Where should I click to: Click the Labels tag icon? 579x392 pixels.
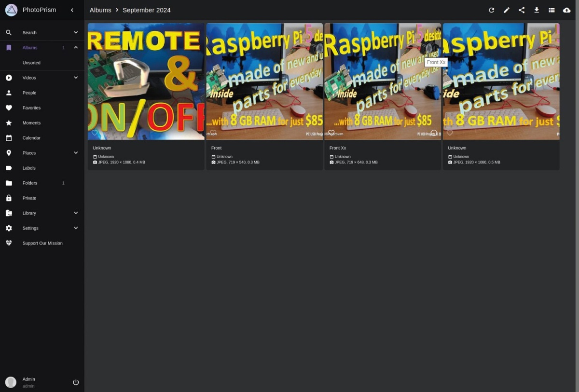(9, 168)
